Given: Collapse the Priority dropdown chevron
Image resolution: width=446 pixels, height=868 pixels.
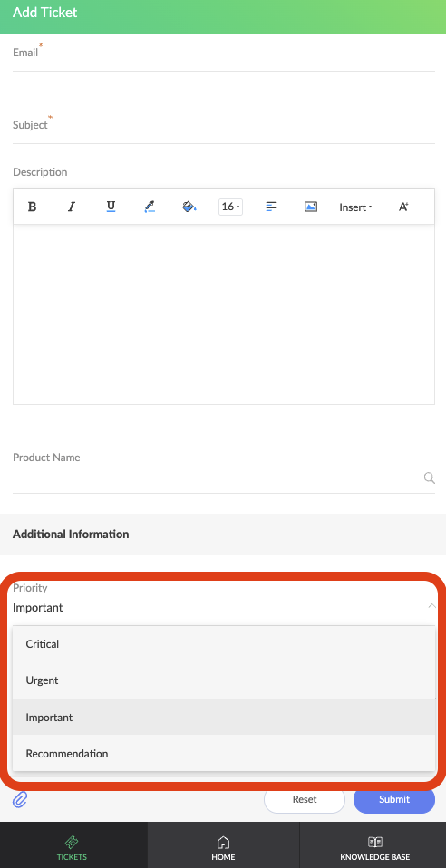Looking at the screenshot, I should tap(432, 606).
